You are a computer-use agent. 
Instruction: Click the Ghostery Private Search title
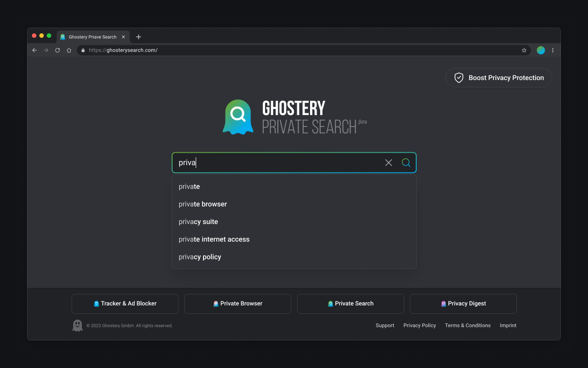tap(314, 117)
